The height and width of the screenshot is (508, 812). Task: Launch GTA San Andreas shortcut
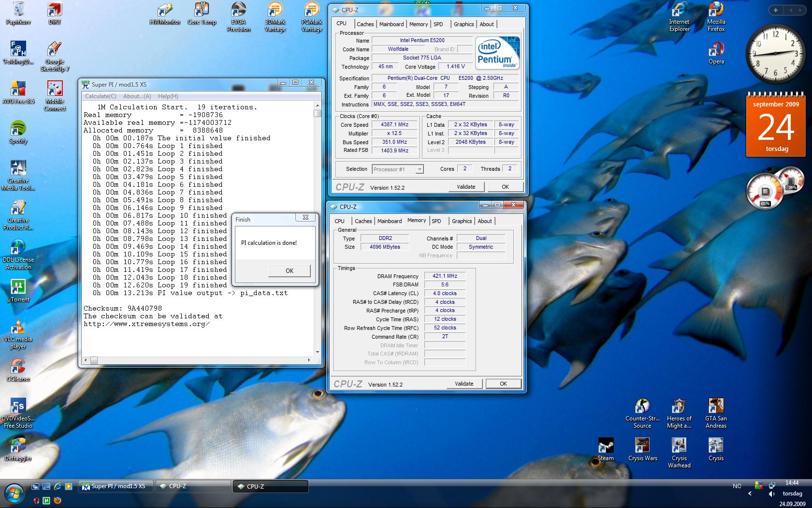click(x=716, y=413)
